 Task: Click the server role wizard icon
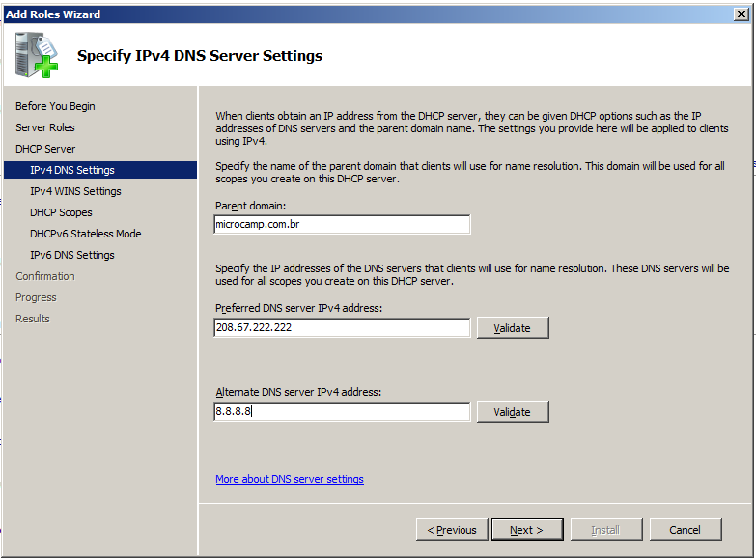click(x=37, y=55)
